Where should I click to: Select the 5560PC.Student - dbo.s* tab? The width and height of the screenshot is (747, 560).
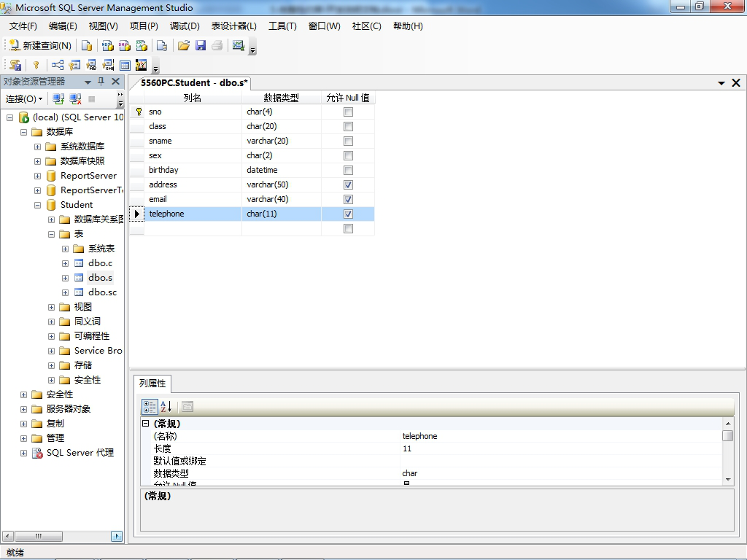click(194, 83)
